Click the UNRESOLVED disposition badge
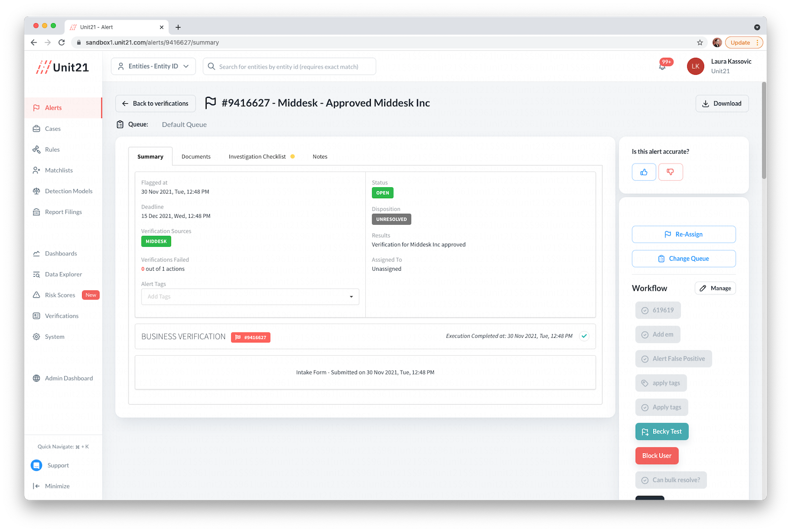This screenshot has height=532, width=791. 392,219
